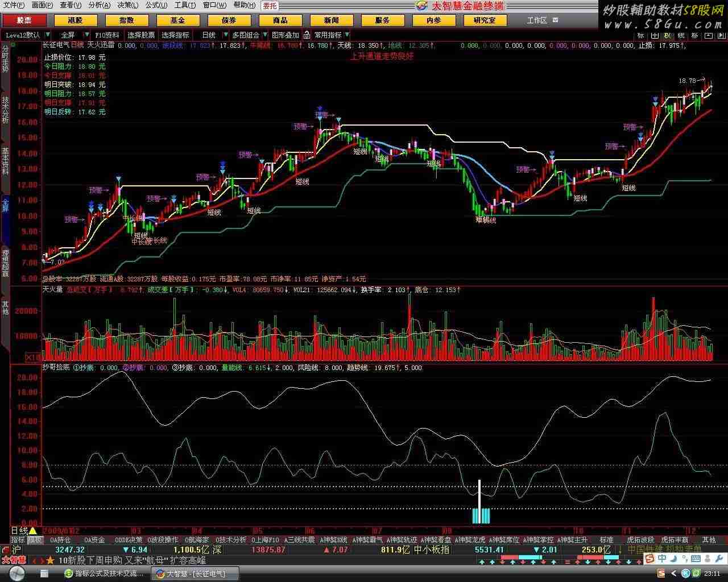Open the 文件(F) menu
This screenshot has width=728, height=582.
14,5
